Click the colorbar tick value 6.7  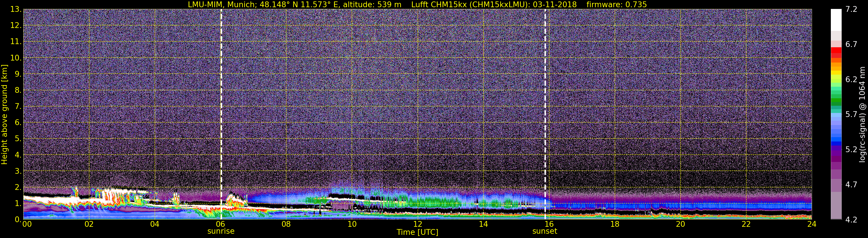click(x=851, y=44)
